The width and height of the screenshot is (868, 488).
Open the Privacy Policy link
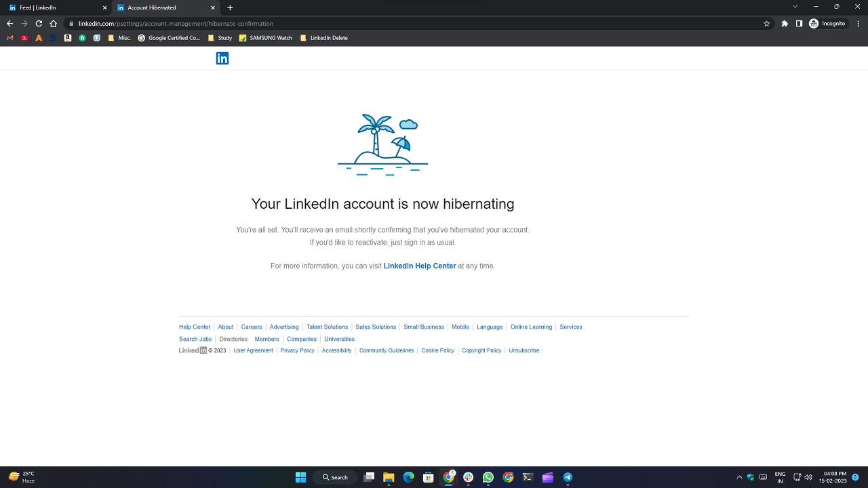(x=298, y=350)
